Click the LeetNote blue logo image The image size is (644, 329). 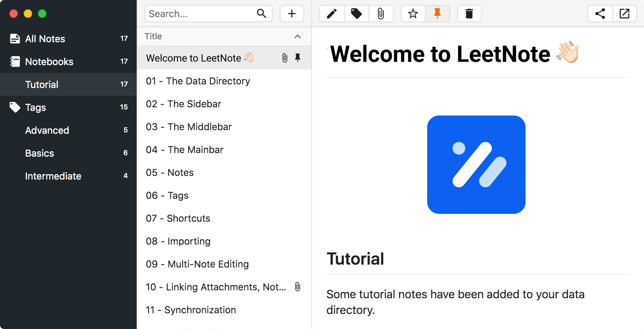point(476,164)
